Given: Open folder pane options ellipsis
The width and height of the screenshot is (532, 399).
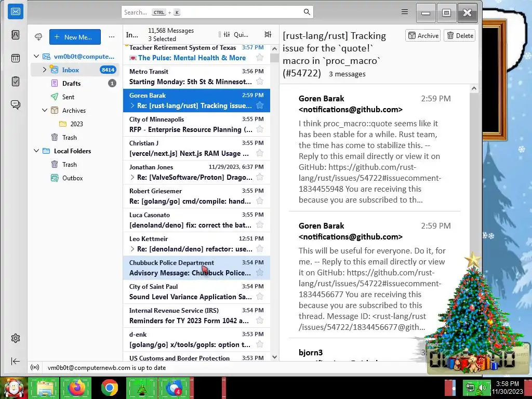Looking at the screenshot, I should pos(112,37).
